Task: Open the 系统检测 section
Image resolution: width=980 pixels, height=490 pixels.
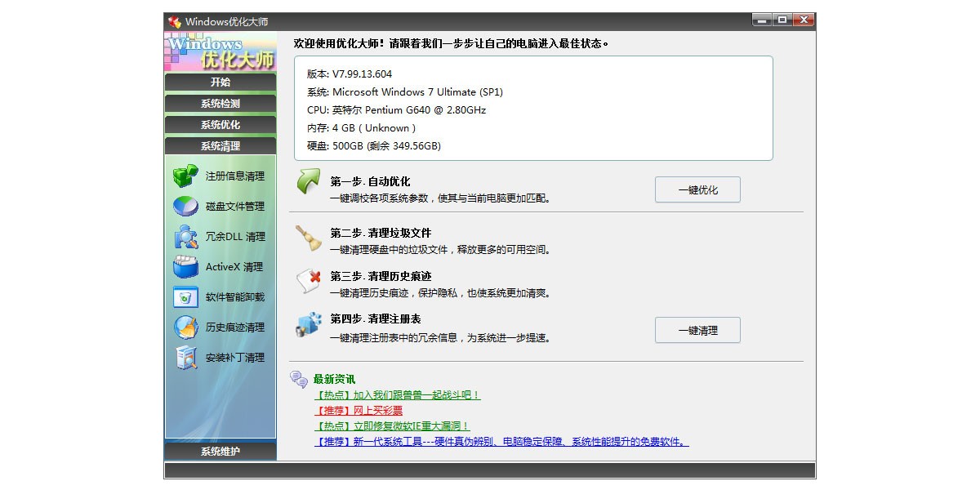Action: tap(220, 104)
